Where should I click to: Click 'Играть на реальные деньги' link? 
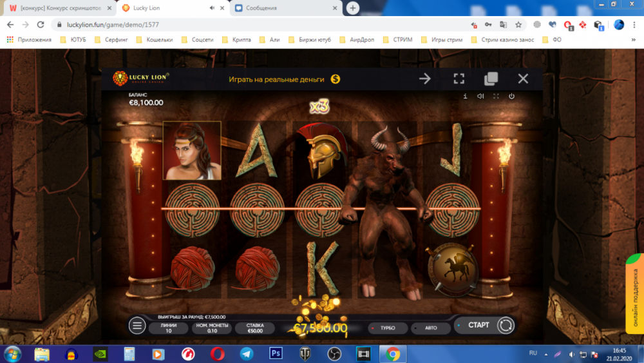coord(285,79)
